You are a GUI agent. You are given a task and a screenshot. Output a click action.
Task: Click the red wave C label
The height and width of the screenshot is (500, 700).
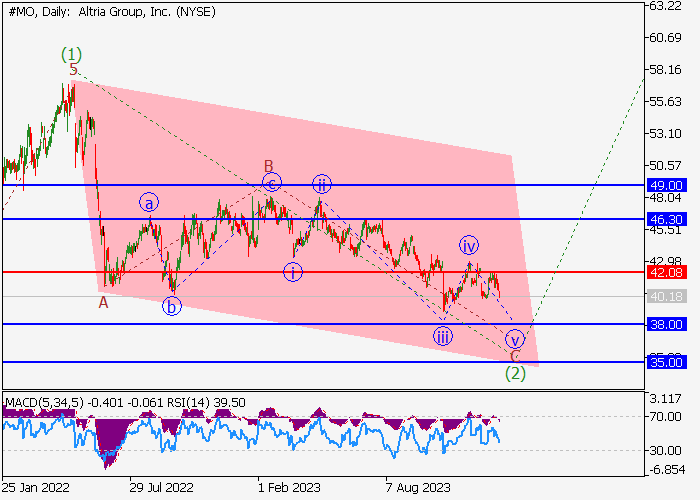[x=515, y=356]
